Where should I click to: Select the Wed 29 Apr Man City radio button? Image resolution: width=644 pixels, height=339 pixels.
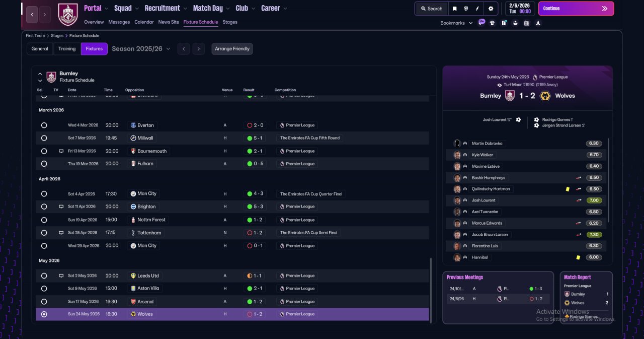point(44,246)
